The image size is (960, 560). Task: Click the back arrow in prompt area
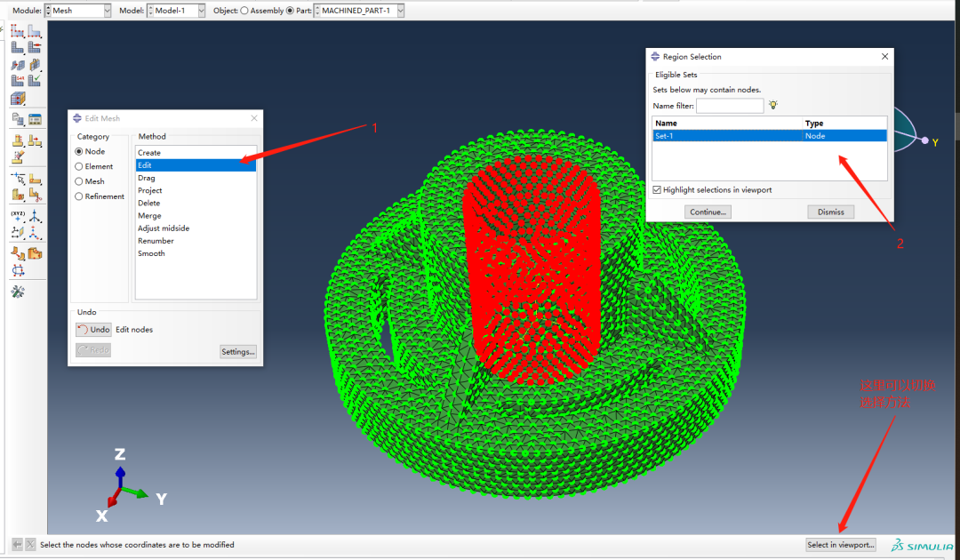(17, 544)
